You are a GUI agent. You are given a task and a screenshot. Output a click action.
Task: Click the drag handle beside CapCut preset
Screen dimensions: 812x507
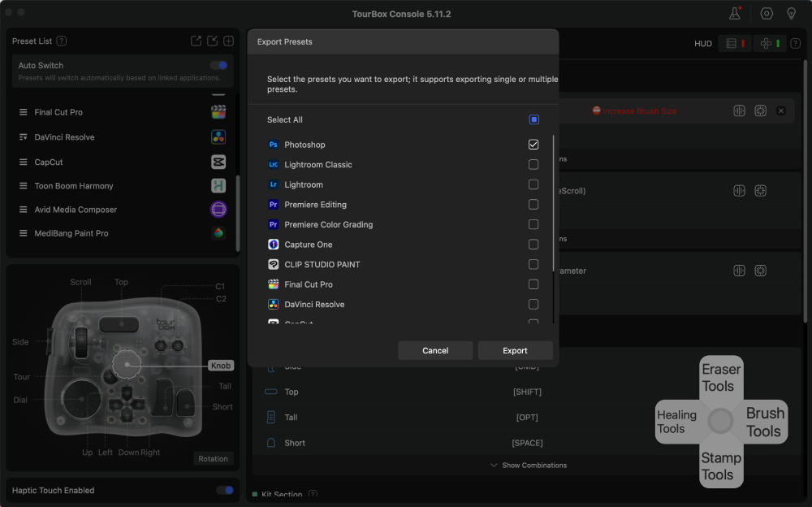(23, 162)
